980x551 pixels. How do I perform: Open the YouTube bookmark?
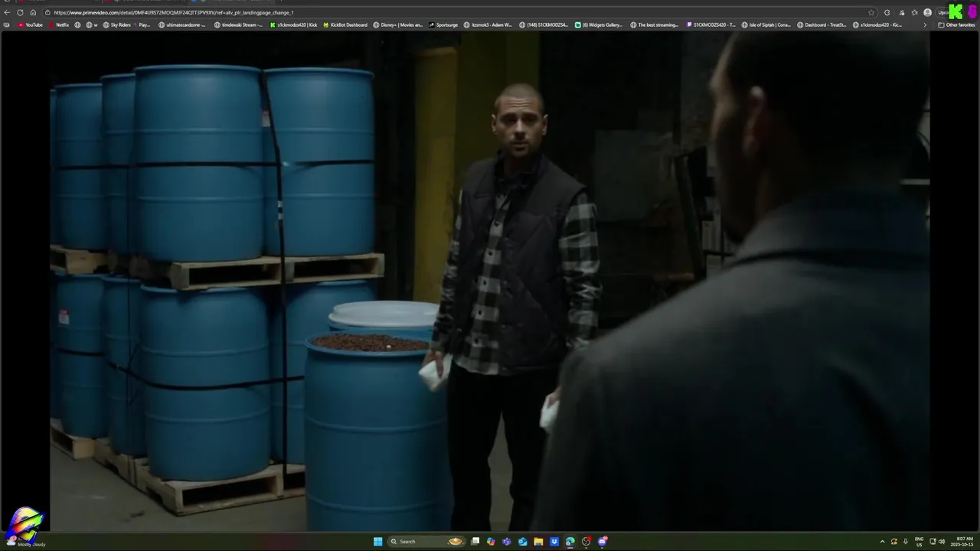pos(31,24)
